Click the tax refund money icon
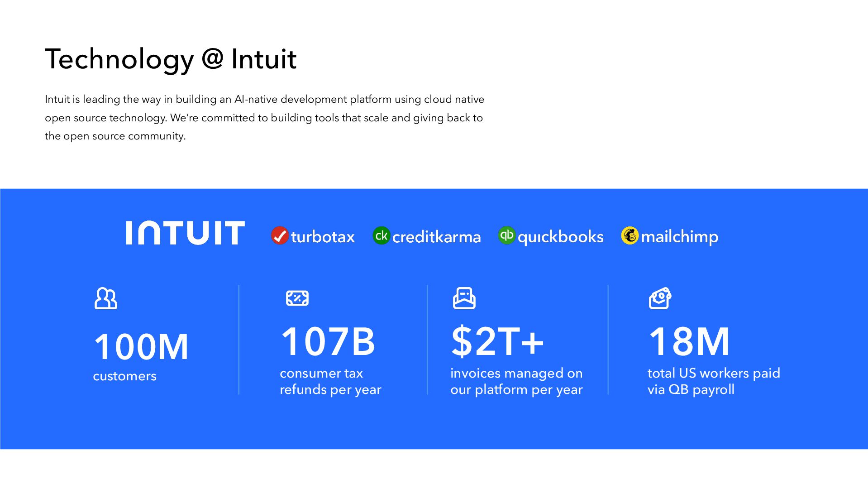The image size is (868, 489). (x=297, y=298)
